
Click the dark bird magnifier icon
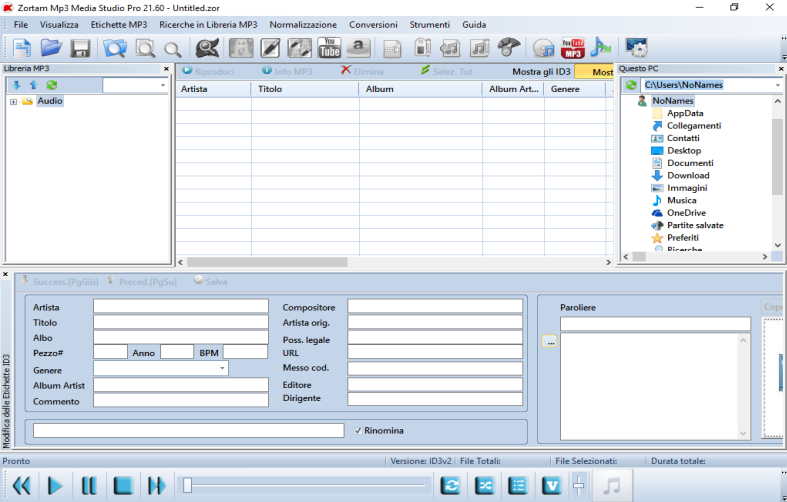point(207,48)
